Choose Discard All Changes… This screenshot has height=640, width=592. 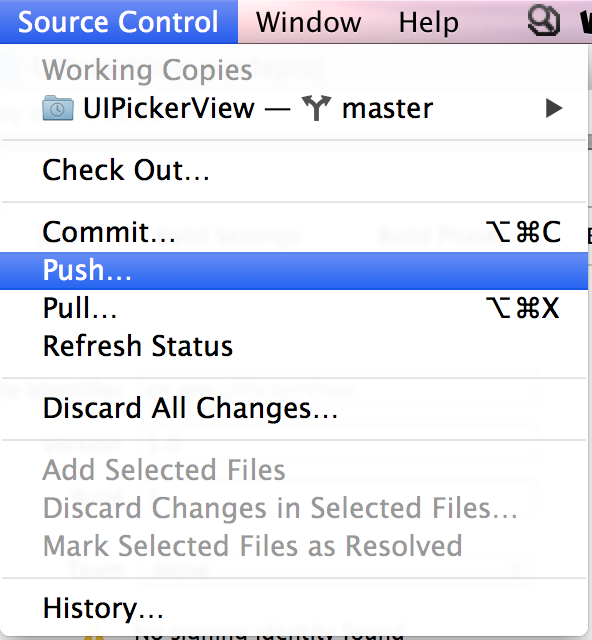294,408
